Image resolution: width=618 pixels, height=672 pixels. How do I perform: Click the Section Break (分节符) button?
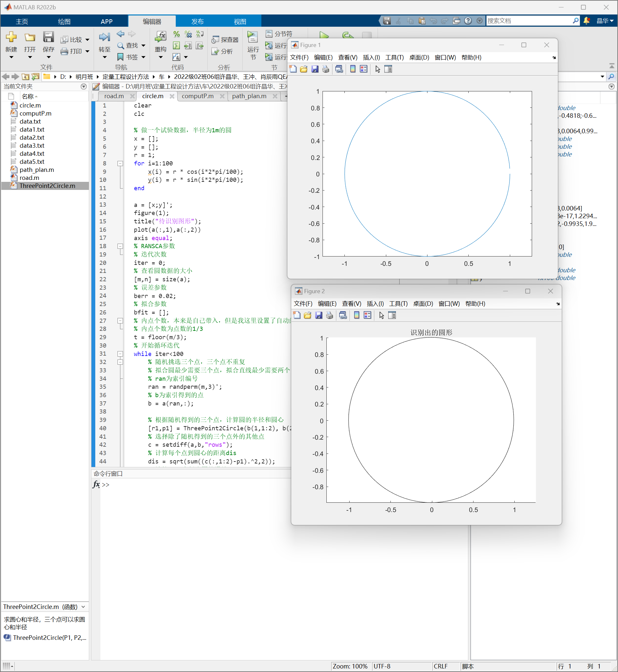pos(279,34)
